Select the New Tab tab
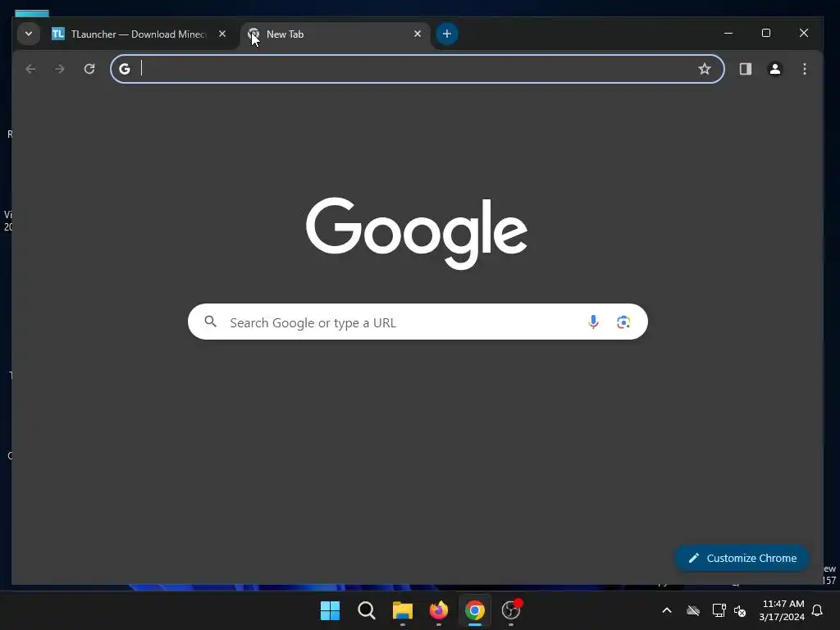The height and width of the screenshot is (630, 840). 336,34
